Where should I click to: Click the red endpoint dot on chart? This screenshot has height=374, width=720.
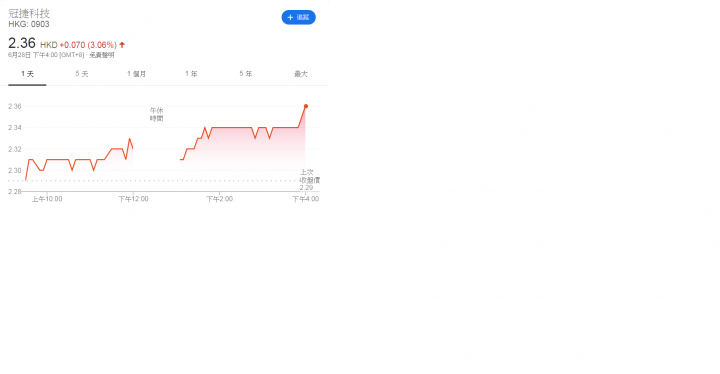point(306,106)
